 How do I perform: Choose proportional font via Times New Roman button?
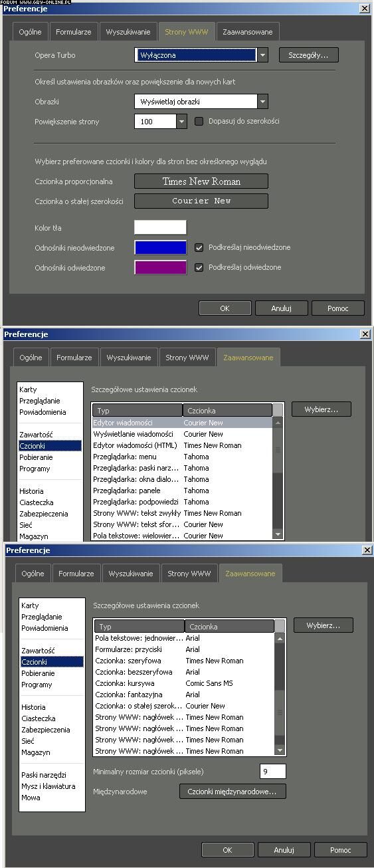tap(201, 181)
